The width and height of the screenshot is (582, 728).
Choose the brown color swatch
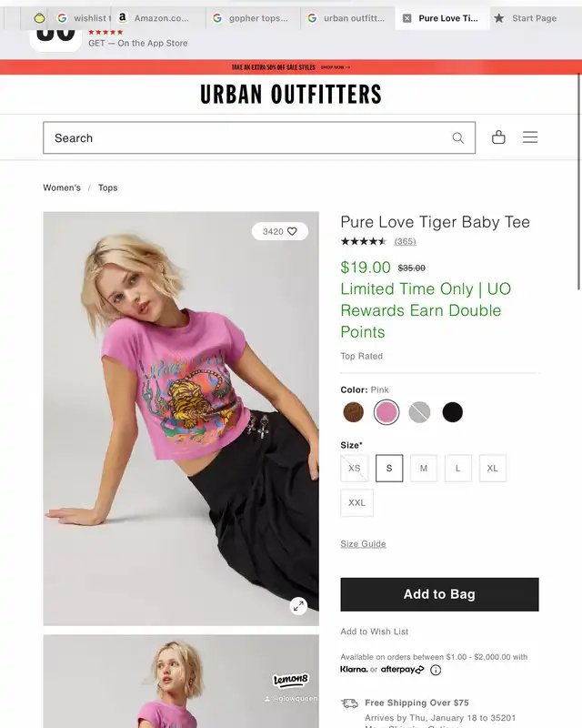tap(353, 412)
